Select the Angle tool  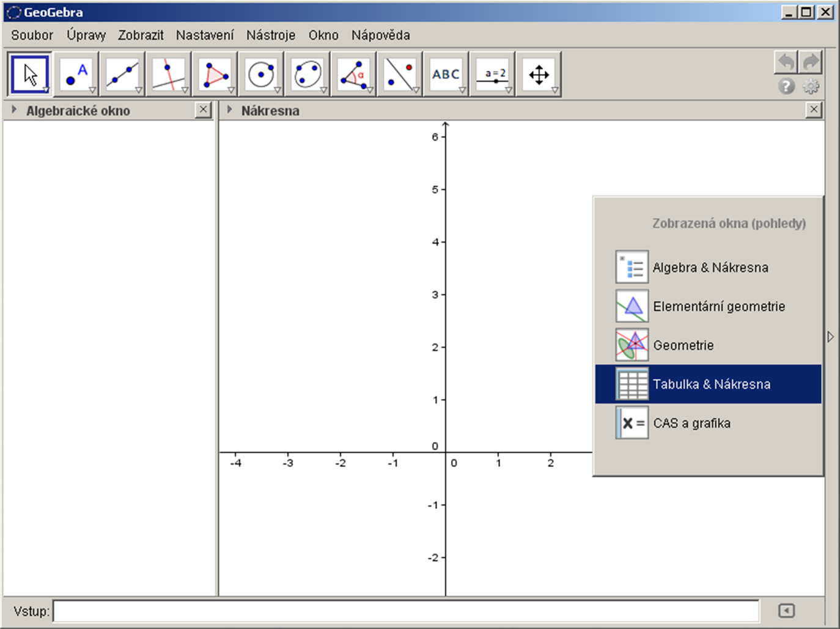pyautogui.click(x=353, y=75)
